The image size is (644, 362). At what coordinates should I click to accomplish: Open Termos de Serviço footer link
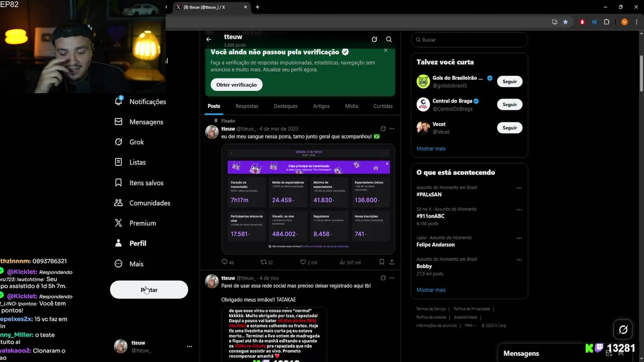(x=431, y=309)
